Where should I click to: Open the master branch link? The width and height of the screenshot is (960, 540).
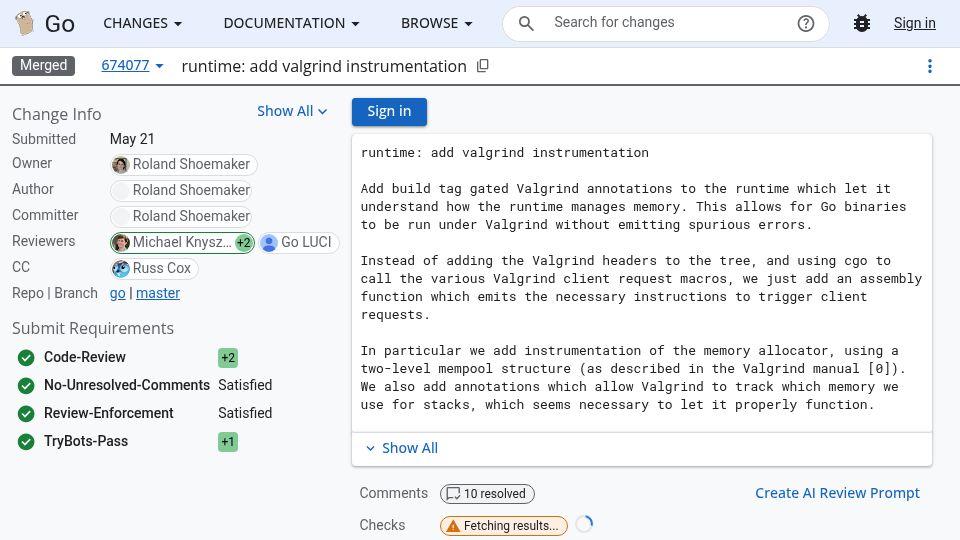tap(158, 293)
